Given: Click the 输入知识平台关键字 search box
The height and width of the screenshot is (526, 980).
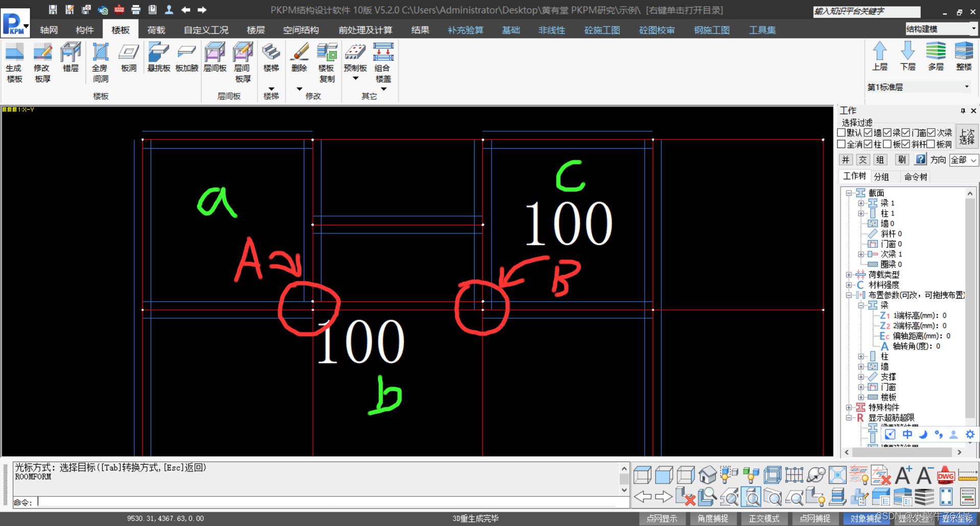Looking at the screenshot, I should coord(867,11).
